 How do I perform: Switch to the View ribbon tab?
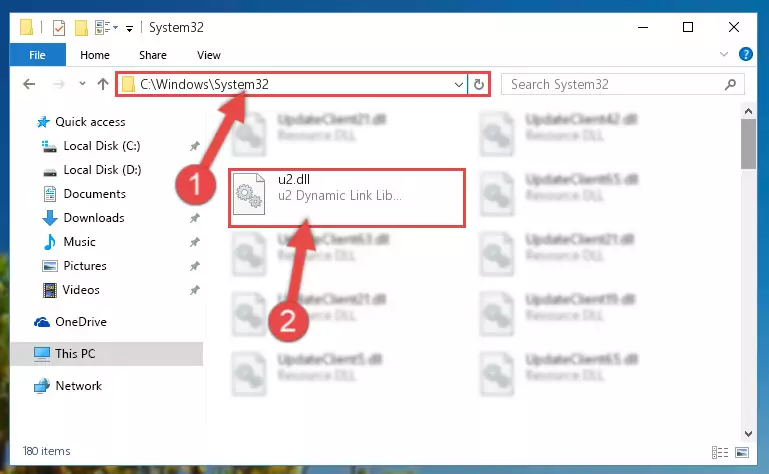pos(208,55)
